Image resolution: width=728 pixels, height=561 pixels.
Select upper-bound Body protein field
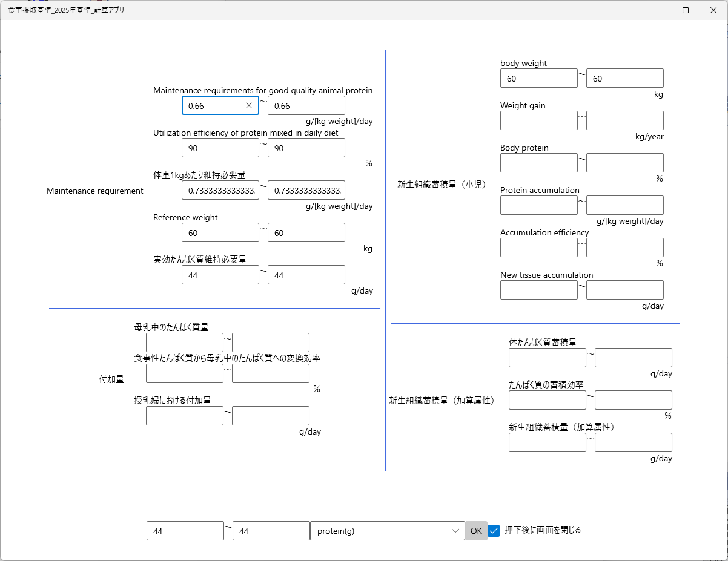coord(625,163)
